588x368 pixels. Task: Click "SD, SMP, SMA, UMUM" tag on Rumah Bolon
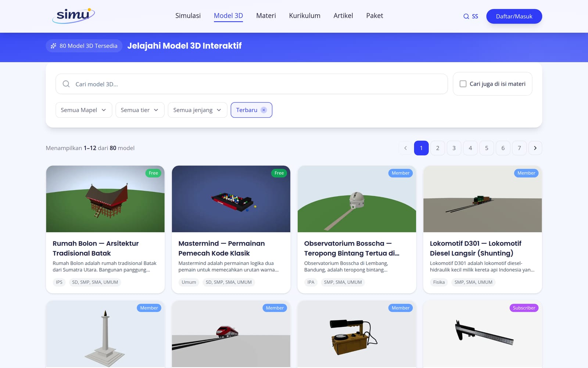[x=95, y=282]
